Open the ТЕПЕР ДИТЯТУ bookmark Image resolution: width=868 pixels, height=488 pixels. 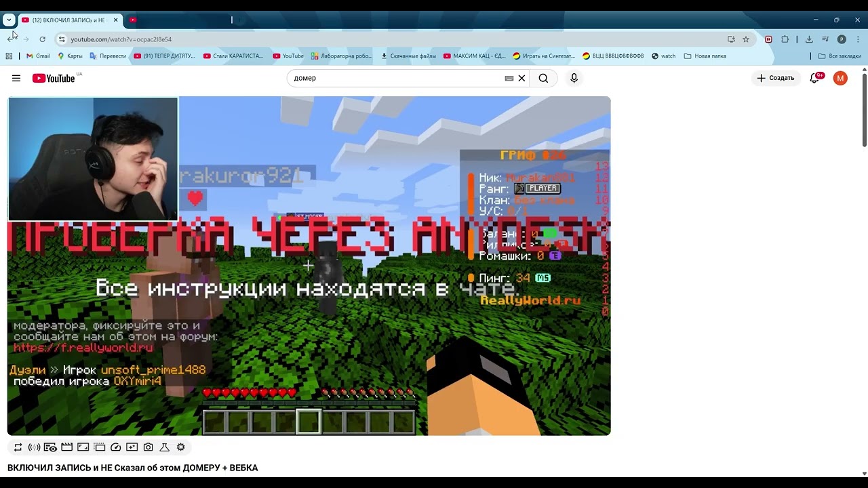pyautogui.click(x=165, y=56)
